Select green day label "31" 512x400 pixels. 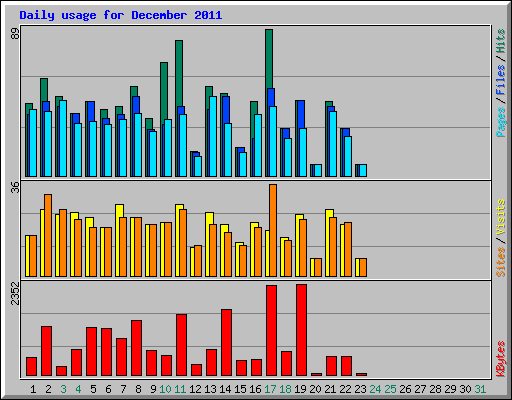click(x=480, y=389)
